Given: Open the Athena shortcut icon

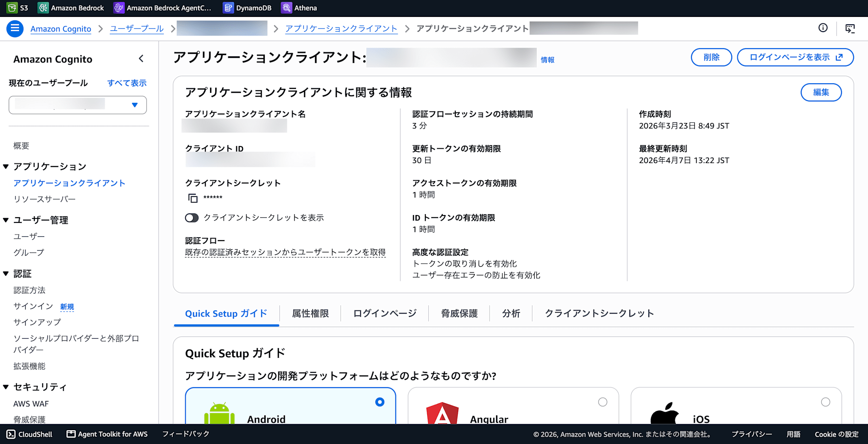Looking at the screenshot, I should pos(286,8).
